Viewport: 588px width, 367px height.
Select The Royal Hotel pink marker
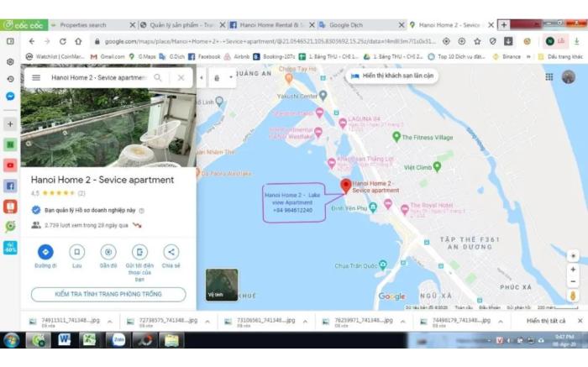(404, 209)
